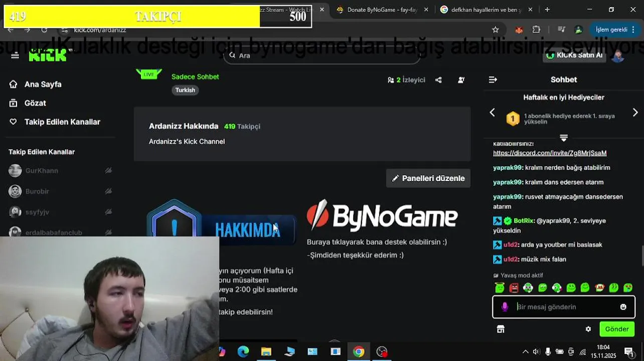
Task: Switch to defkhan hayallerim Google tab
Action: coord(487,10)
